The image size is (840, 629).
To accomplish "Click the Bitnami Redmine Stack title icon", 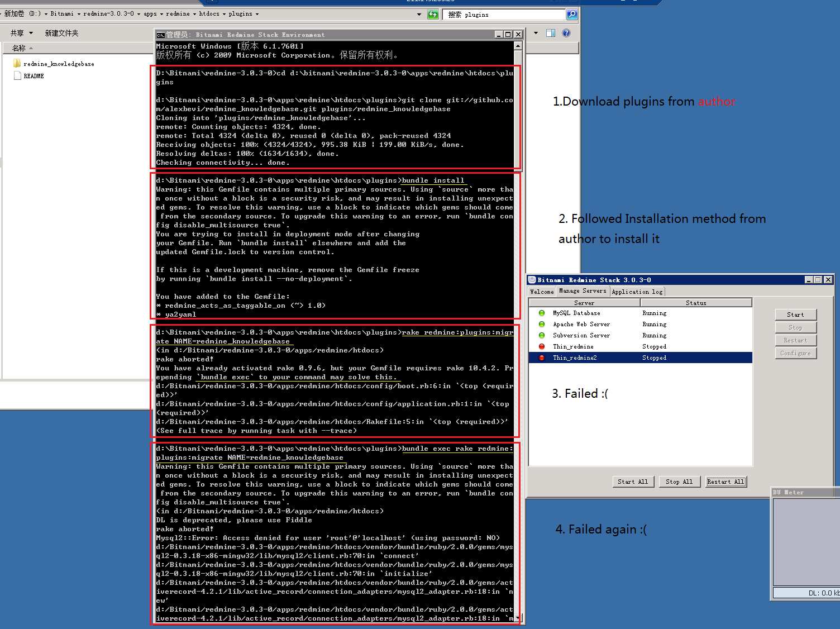I will point(532,280).
